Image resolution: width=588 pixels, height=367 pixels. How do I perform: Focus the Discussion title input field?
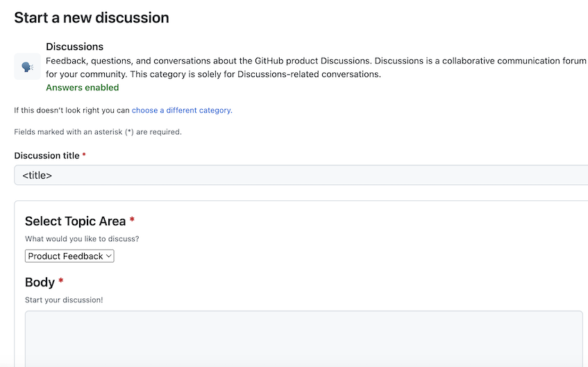[x=299, y=175]
